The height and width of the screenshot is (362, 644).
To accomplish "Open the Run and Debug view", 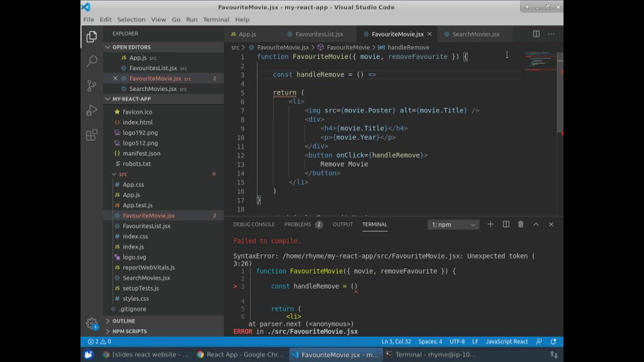I will [92, 110].
